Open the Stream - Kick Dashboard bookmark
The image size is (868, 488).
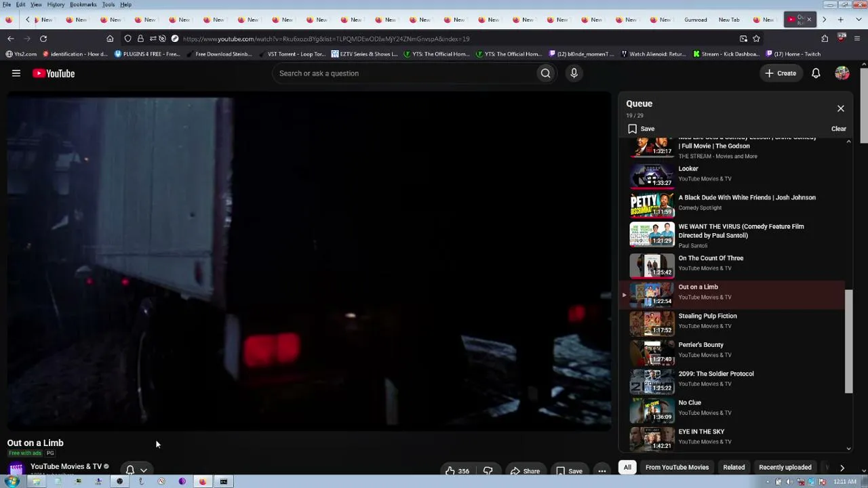pyautogui.click(x=726, y=54)
